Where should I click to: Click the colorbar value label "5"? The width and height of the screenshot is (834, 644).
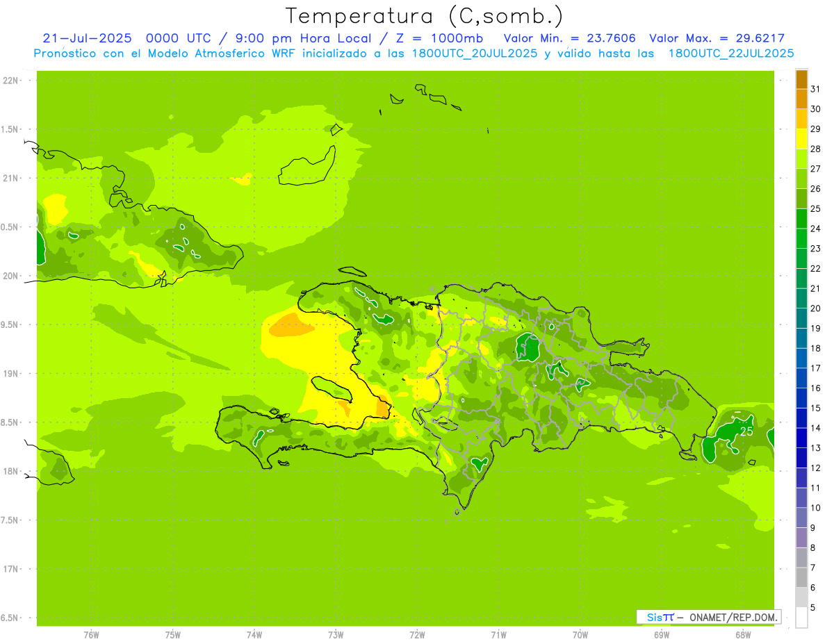tap(813, 608)
